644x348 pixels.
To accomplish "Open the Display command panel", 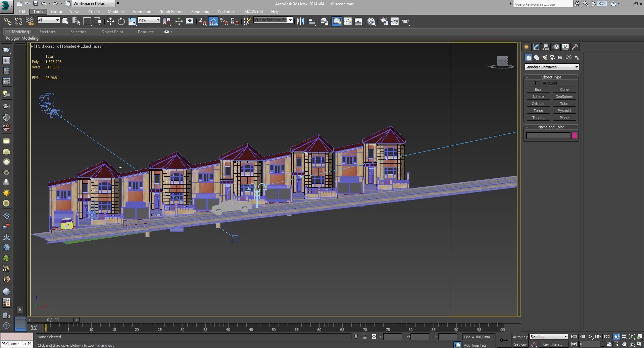I will point(565,47).
